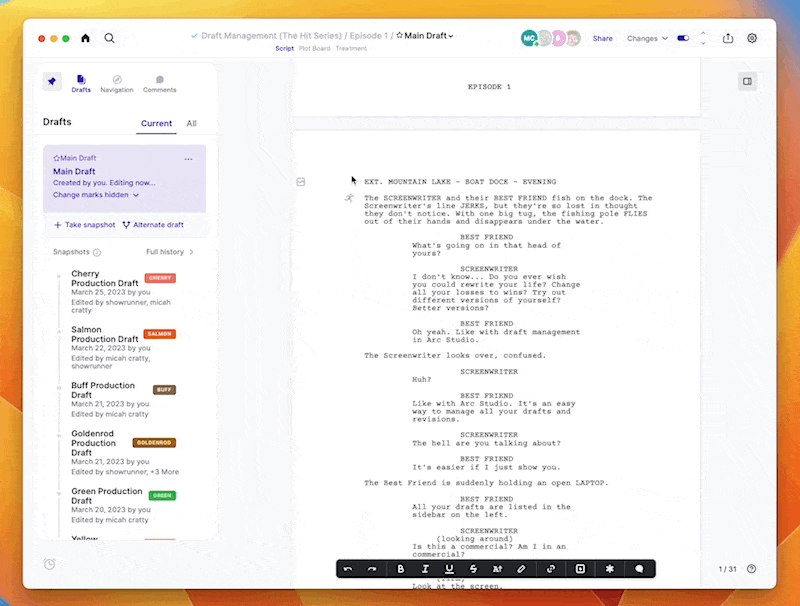
Task: Click Take snapshot button
Action: pyautogui.click(x=85, y=225)
